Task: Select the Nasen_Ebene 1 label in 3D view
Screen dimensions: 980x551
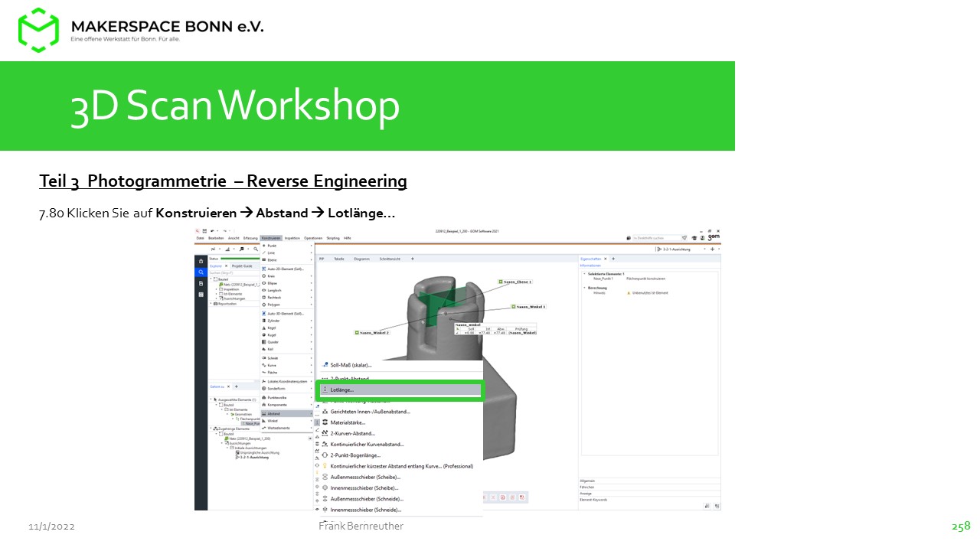Action: tap(515, 282)
